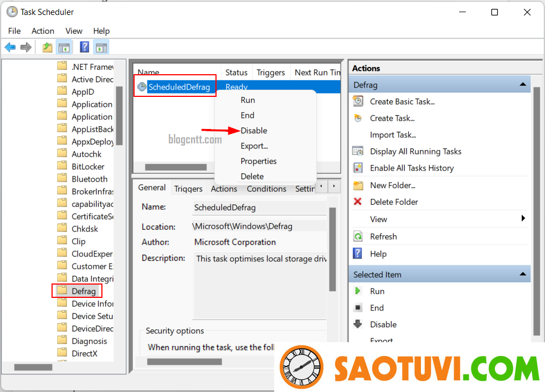Click the red Delete Folder icon
Screen dimensions: 545x392
pyautogui.click(x=358, y=202)
